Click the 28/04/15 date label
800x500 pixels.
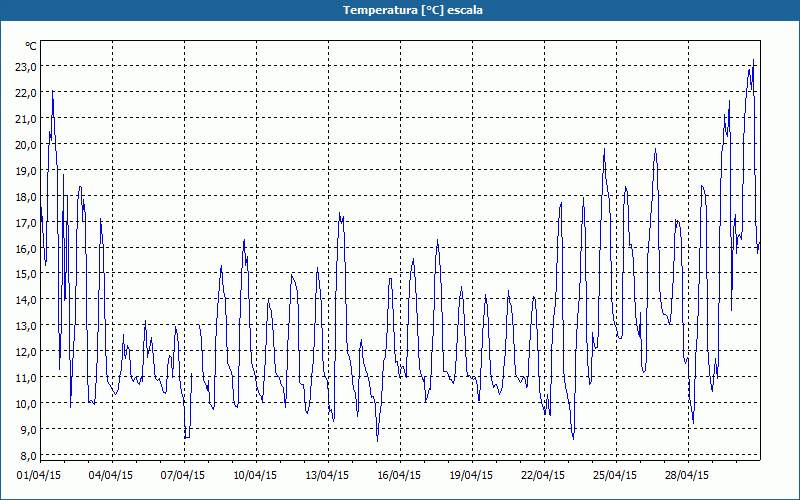(x=687, y=476)
